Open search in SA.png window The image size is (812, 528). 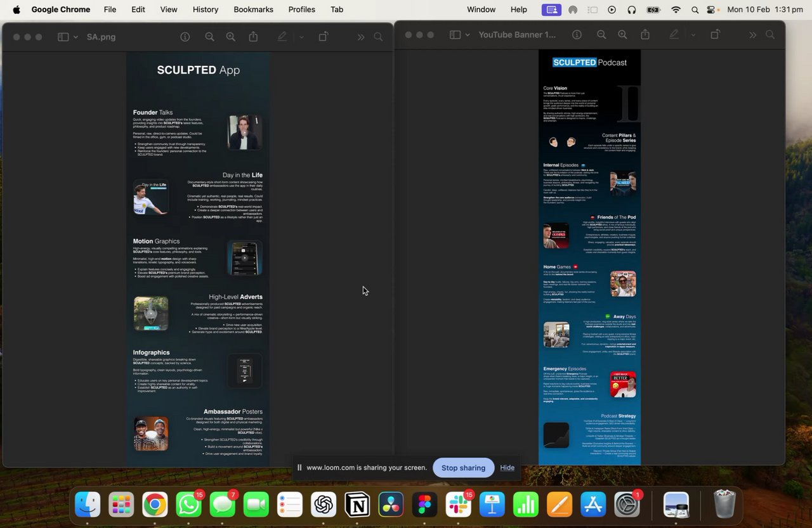tap(378, 37)
